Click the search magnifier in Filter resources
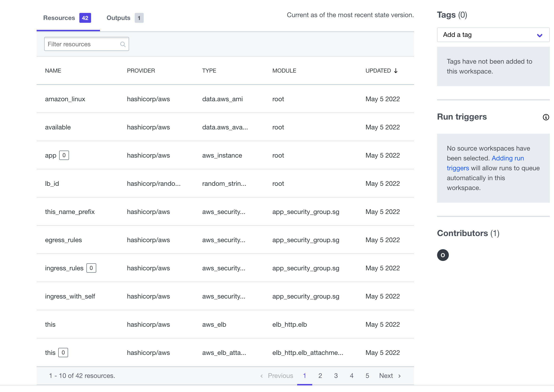Screen dimensions: 554x392 [123, 44]
